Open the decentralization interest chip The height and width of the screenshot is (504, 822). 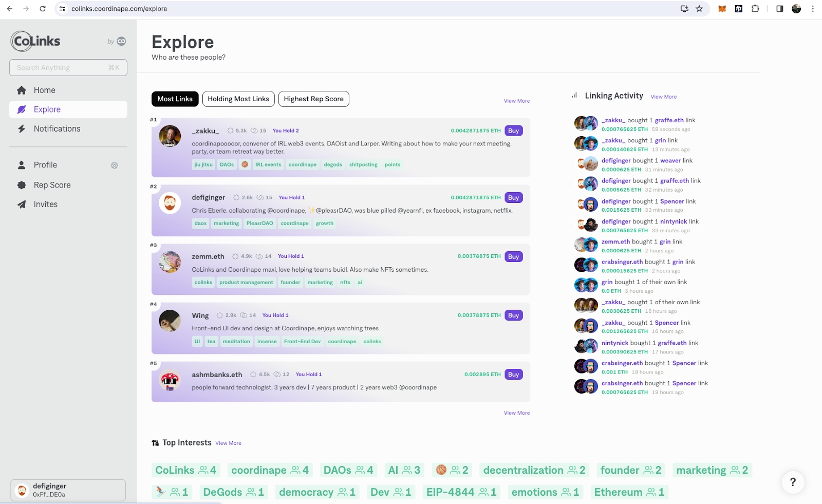tap(534, 470)
